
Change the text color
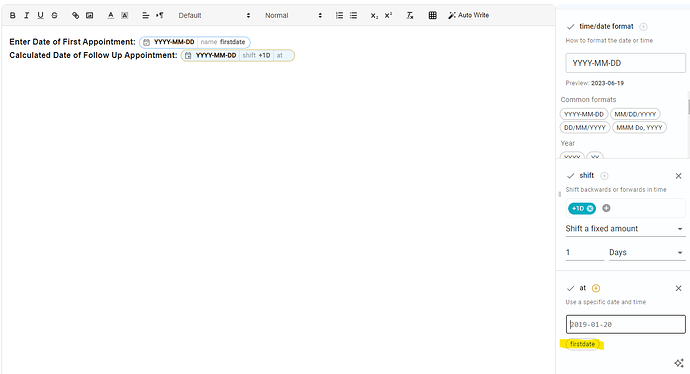(110, 15)
